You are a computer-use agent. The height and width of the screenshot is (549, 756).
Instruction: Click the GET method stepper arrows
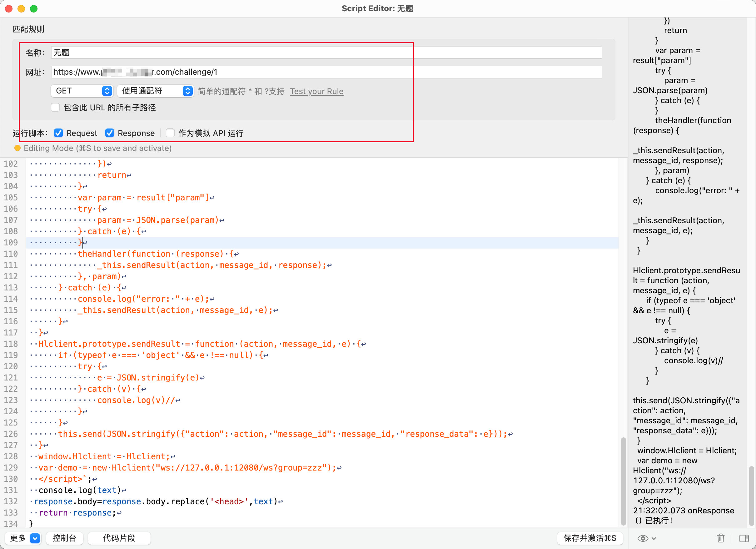pos(107,91)
